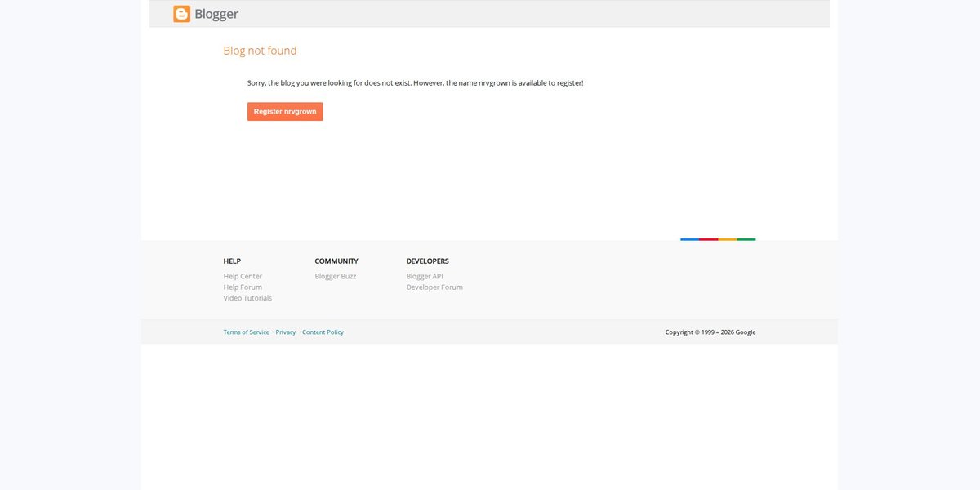The image size is (980, 490).
Task: Open the Help Center link
Action: point(243,276)
